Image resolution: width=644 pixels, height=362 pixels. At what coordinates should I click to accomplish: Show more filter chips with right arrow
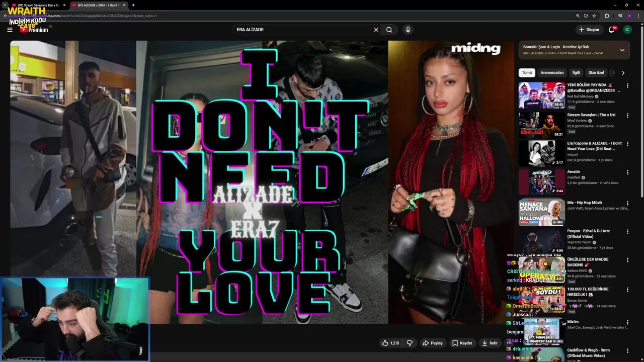click(x=623, y=72)
